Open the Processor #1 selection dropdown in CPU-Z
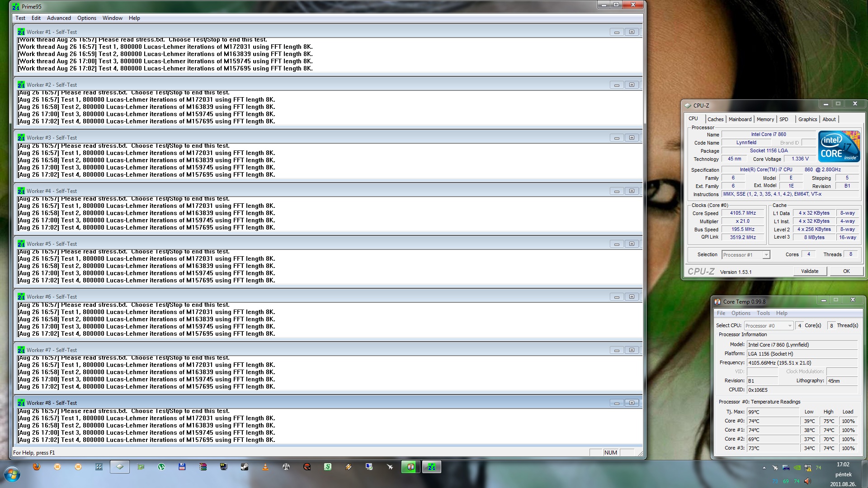Image resolution: width=868 pixels, height=488 pixels. pyautogui.click(x=745, y=255)
